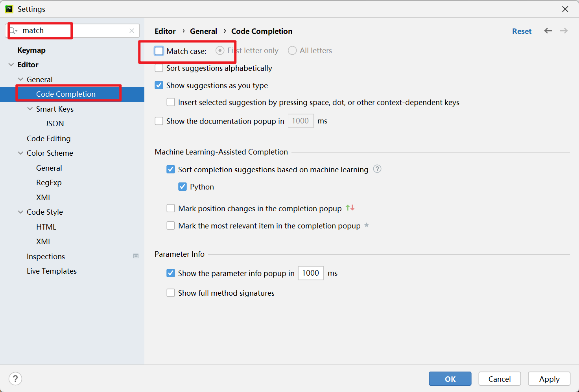Collapse the Smart Keys tree node
The width and height of the screenshot is (579, 392).
coord(30,109)
